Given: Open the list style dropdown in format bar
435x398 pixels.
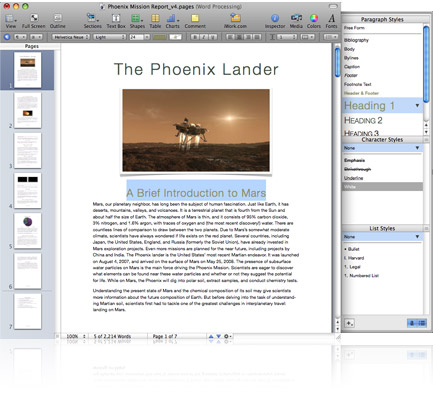Looking at the screenshot, I should click(x=331, y=37).
